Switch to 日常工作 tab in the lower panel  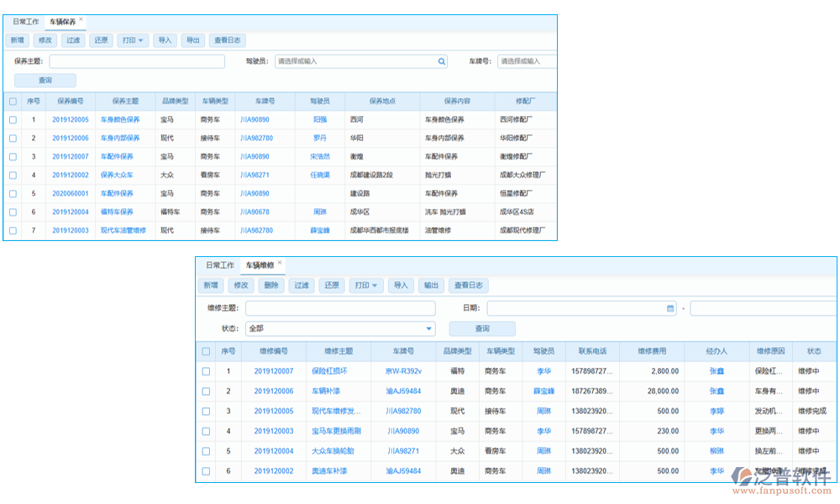220,265
